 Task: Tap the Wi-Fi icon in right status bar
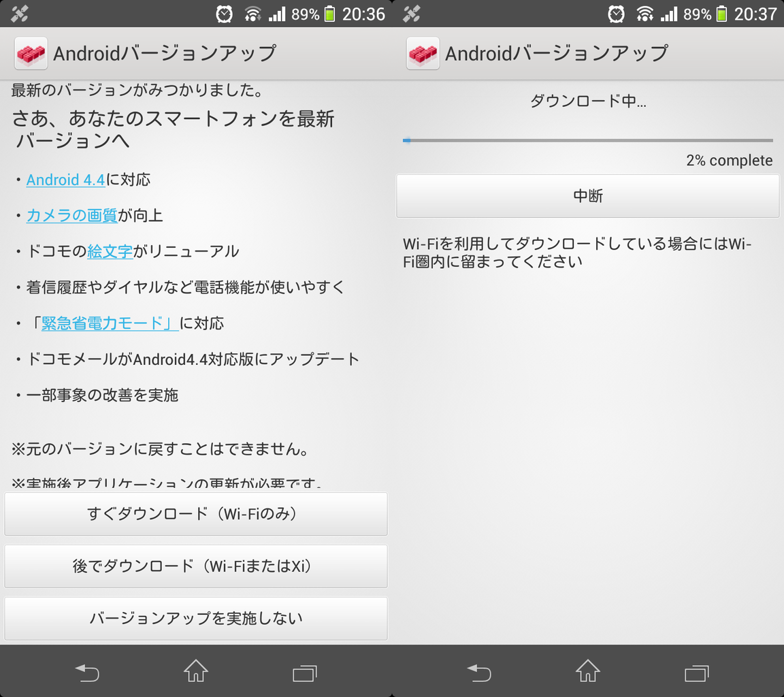pos(644,14)
